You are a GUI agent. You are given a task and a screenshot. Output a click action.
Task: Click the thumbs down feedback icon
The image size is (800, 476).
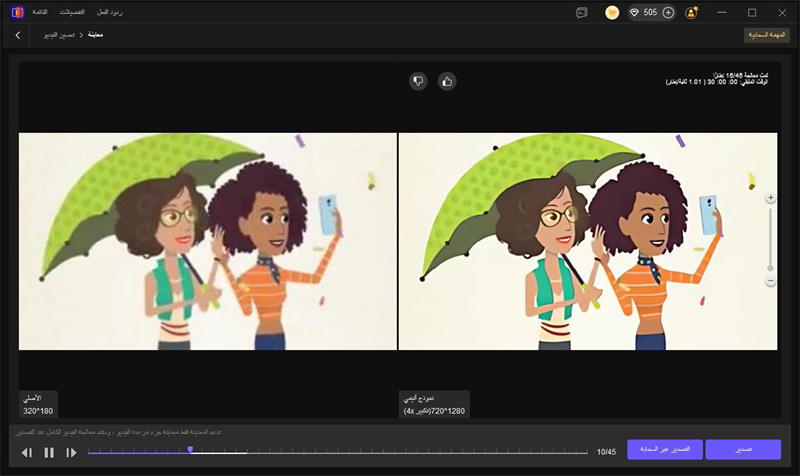pyautogui.click(x=418, y=81)
